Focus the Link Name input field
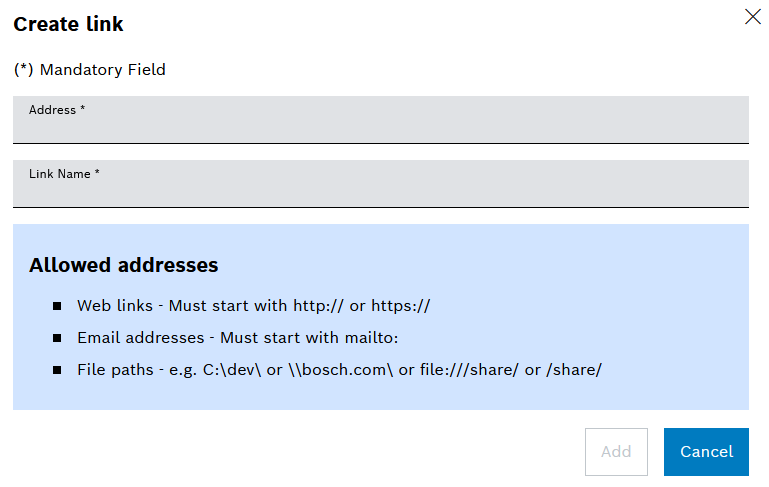769x487 pixels. click(381, 184)
